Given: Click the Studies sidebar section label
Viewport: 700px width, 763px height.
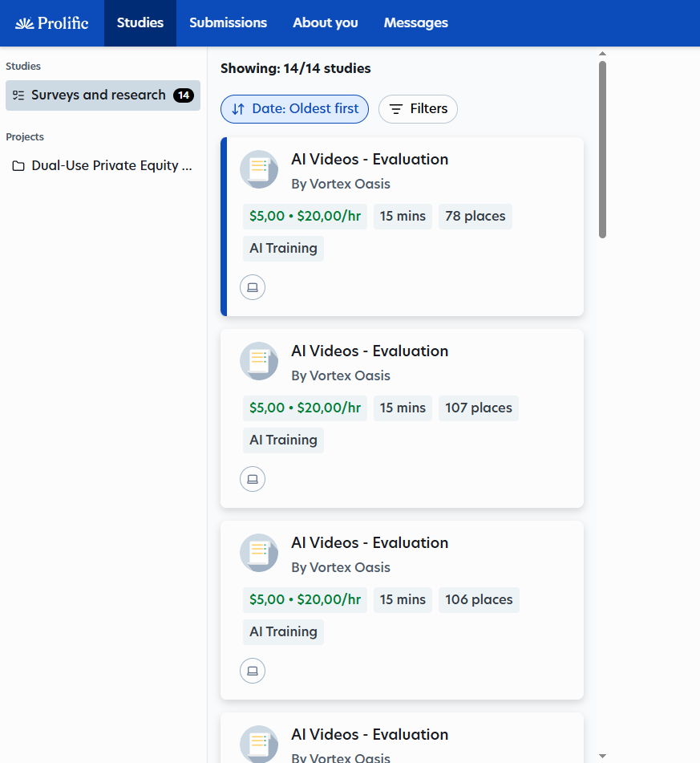Looking at the screenshot, I should pos(23,66).
